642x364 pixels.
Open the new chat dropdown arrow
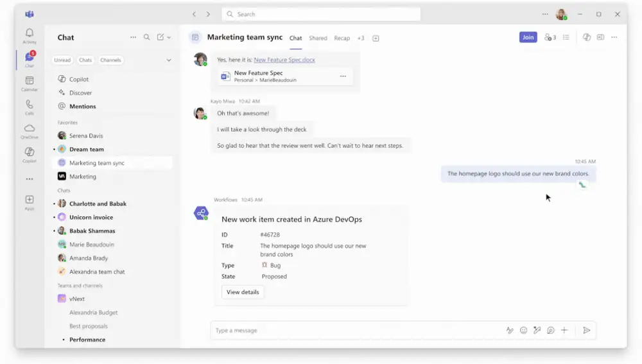(169, 37)
